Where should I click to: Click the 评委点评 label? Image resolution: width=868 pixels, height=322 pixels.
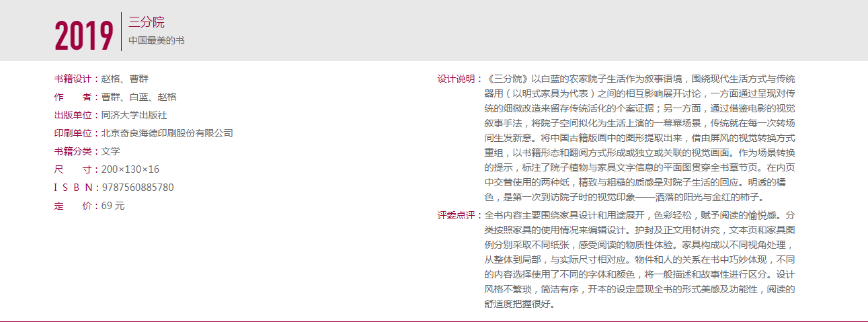(x=457, y=216)
